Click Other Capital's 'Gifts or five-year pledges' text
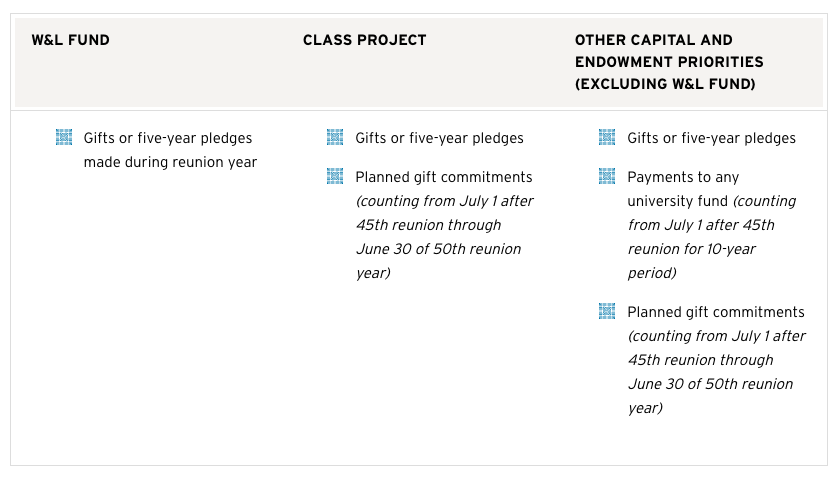This screenshot has width=840, height=480. [x=711, y=138]
